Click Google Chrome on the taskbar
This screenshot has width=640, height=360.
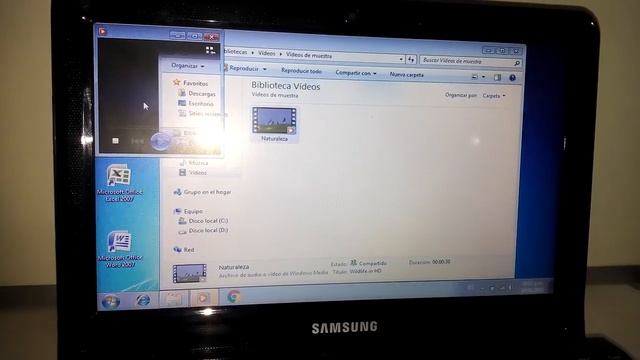(233, 297)
